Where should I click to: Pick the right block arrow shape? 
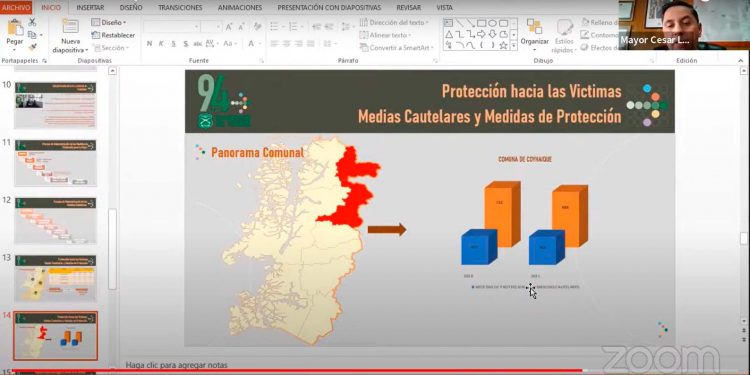[x=481, y=34]
